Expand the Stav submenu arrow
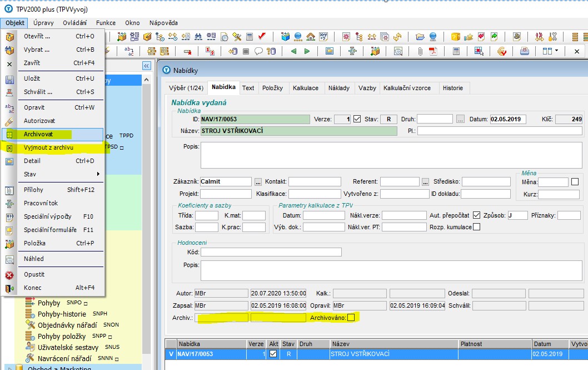The image size is (588, 370). 98,174
